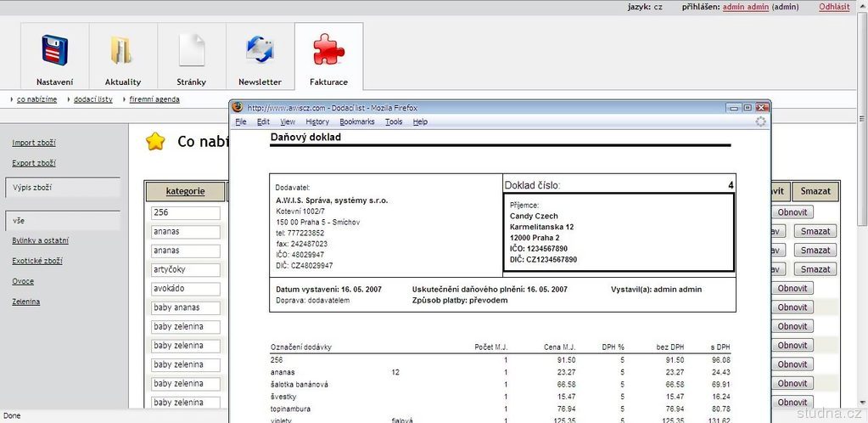This screenshot has height=423, width=868.
Task: Open Aktuality folder icon
Action: (x=122, y=51)
